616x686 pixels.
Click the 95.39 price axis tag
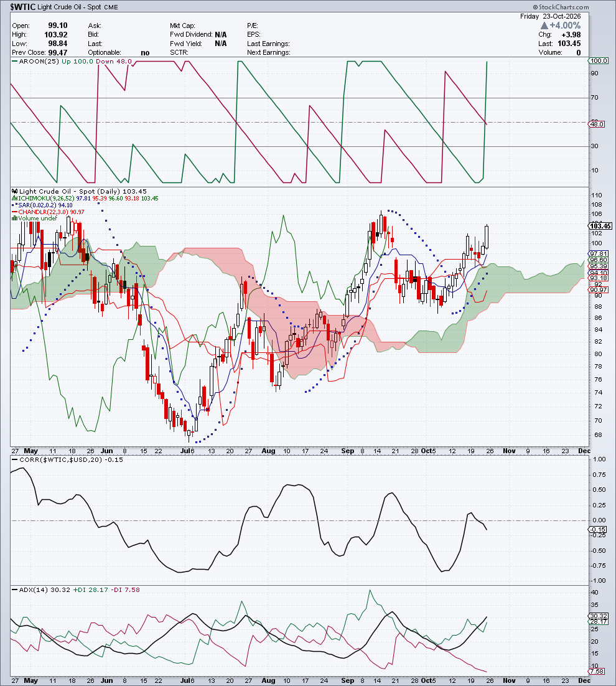599,266
